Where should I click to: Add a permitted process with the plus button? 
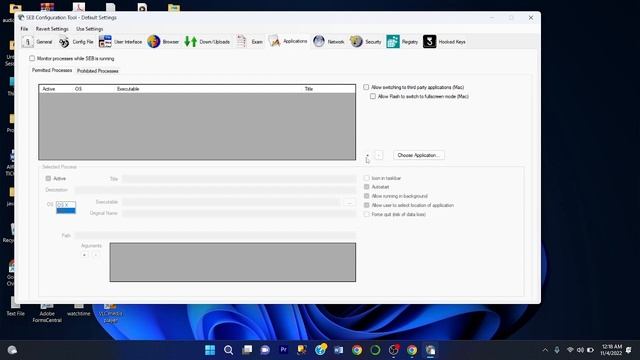pos(368,155)
